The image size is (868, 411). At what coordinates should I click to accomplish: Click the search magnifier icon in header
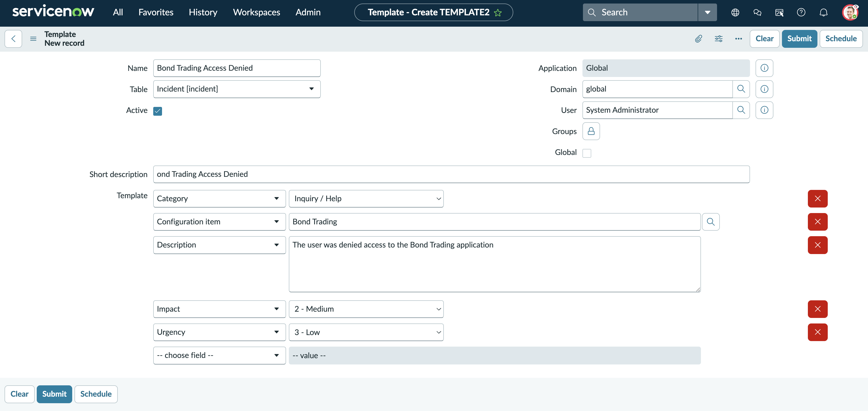click(x=592, y=13)
